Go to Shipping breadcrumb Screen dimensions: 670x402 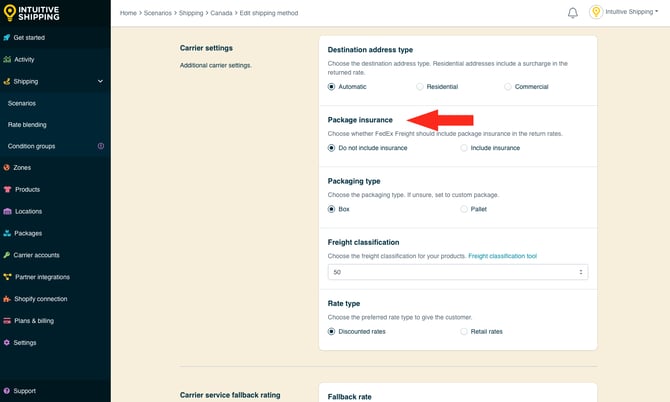(191, 13)
